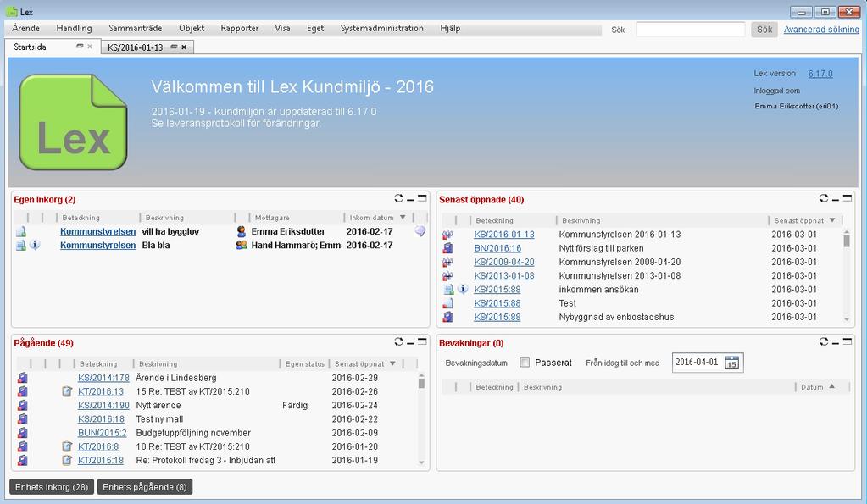Refresh the Senast öppnade panel
This screenshot has height=504, width=867.
click(824, 198)
